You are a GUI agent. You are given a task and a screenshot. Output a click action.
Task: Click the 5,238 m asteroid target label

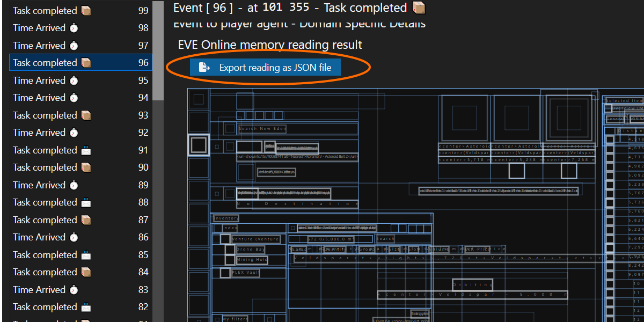click(x=516, y=160)
